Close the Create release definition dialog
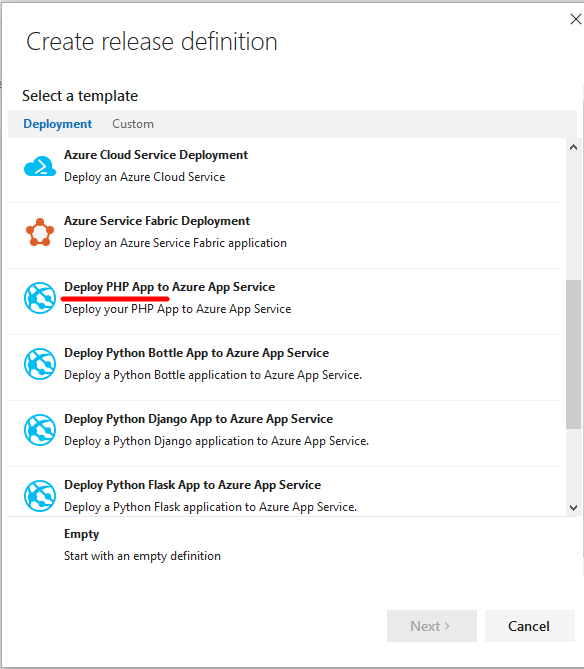The width and height of the screenshot is (584, 669). pyautogui.click(x=575, y=19)
